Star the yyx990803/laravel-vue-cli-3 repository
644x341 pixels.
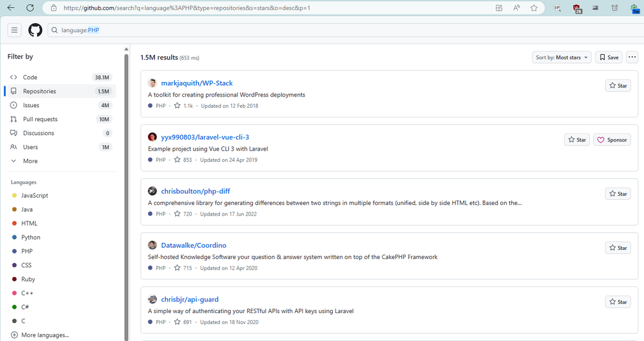pyautogui.click(x=577, y=140)
